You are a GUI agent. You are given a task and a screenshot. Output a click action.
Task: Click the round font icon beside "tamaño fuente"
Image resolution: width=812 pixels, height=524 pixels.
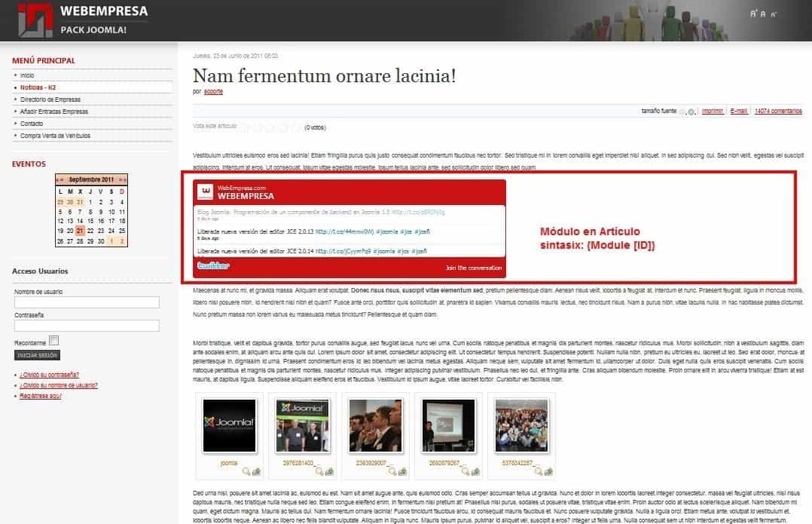click(691, 112)
